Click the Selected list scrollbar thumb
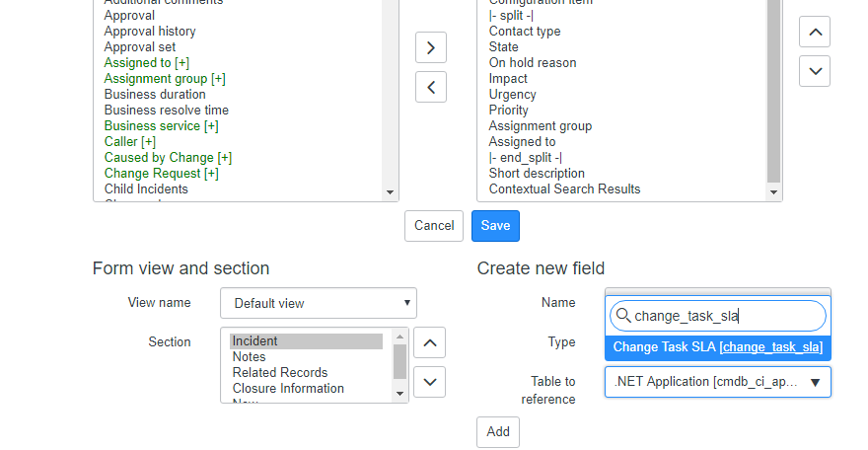The image size is (868, 450). pos(774,92)
